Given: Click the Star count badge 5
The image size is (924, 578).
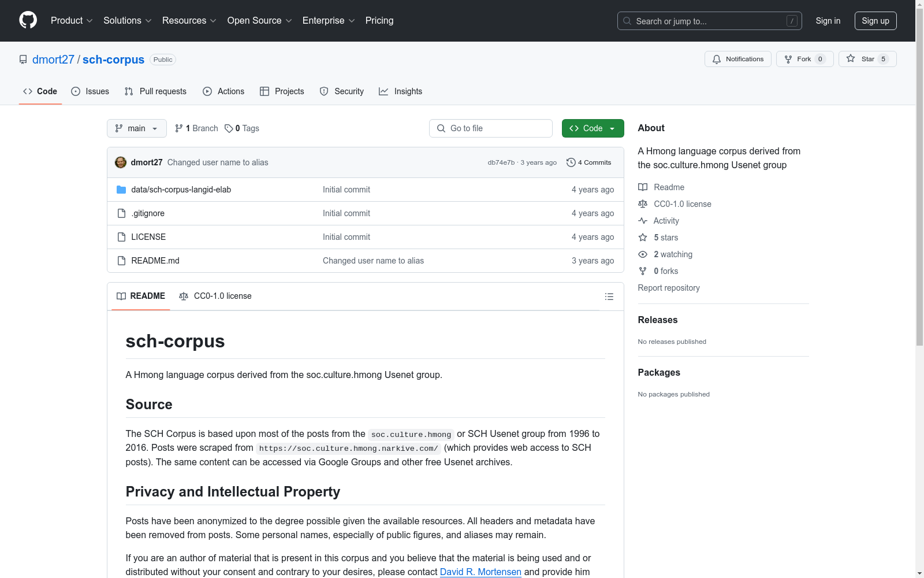Looking at the screenshot, I should pos(883,59).
